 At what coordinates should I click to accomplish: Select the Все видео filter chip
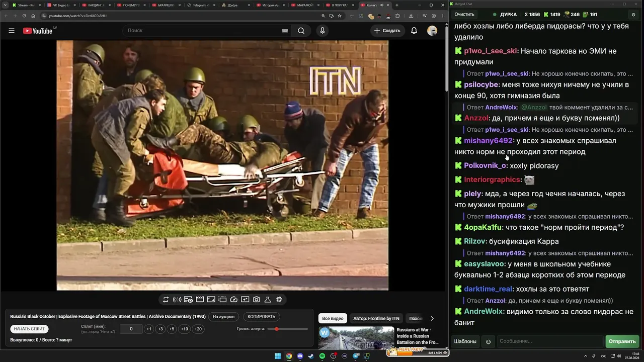point(333,318)
